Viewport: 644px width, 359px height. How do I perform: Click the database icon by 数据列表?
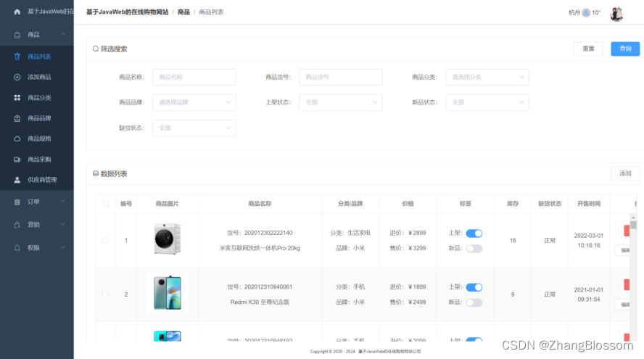[x=95, y=174]
